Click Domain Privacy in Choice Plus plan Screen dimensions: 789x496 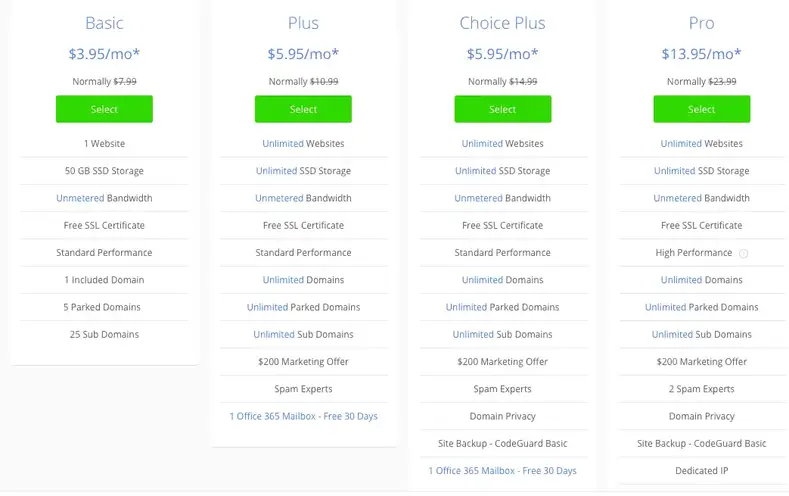[x=503, y=417]
